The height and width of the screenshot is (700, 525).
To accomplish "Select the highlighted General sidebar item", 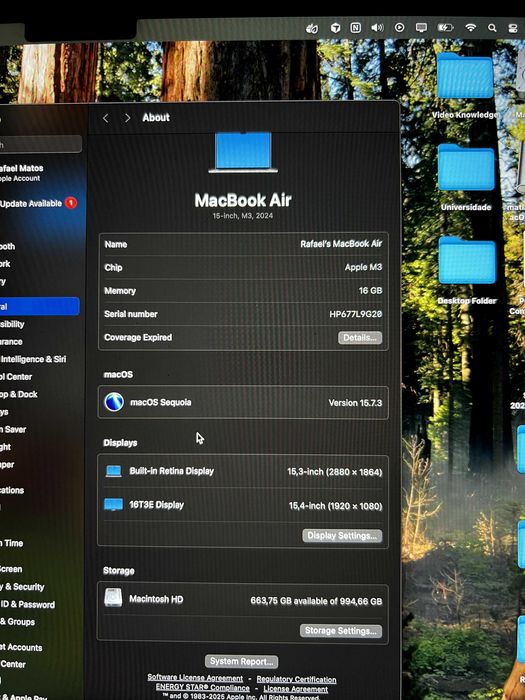I will click(40, 306).
